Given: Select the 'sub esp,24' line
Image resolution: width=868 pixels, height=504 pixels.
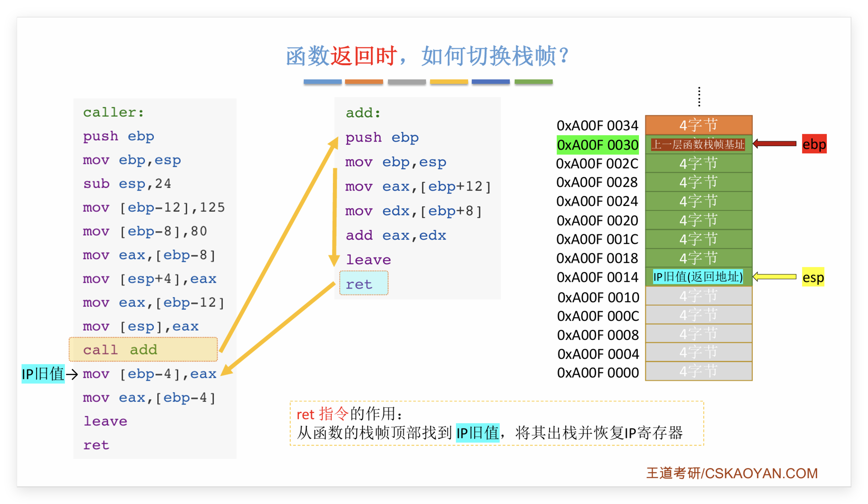Looking at the screenshot, I should point(127,184).
